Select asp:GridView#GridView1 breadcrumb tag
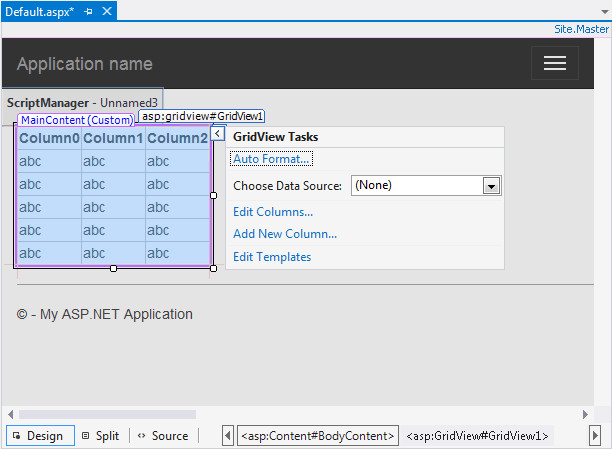This screenshot has width=612, height=449. click(x=477, y=436)
